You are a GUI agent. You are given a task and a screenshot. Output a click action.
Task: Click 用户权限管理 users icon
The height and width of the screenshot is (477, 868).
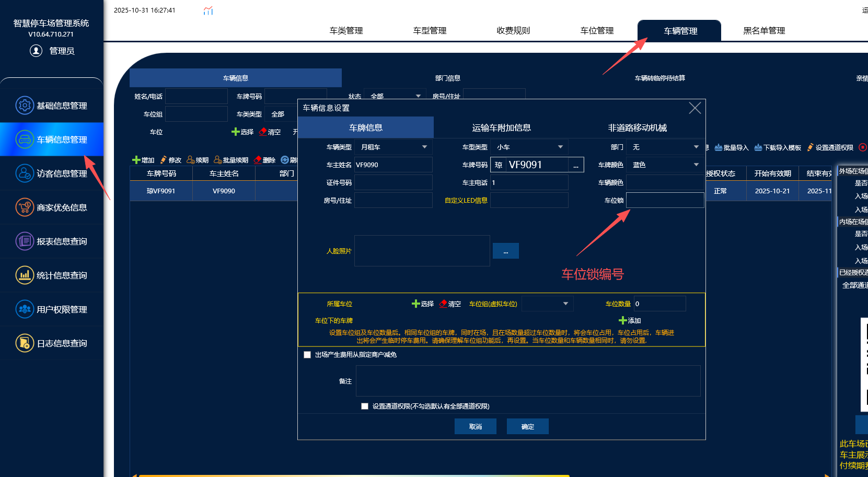25,309
